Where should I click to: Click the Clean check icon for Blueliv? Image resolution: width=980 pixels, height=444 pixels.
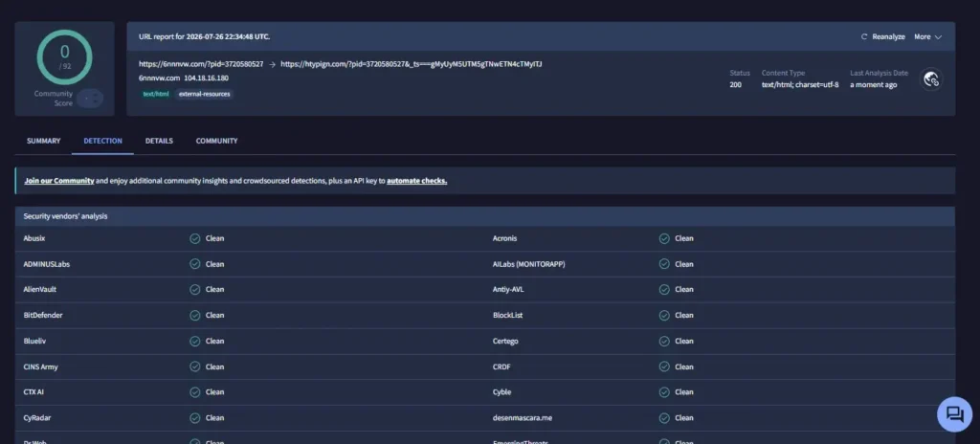(x=195, y=341)
